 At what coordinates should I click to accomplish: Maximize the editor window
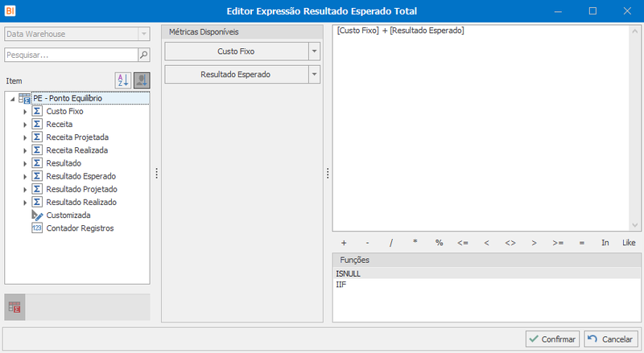coord(592,11)
